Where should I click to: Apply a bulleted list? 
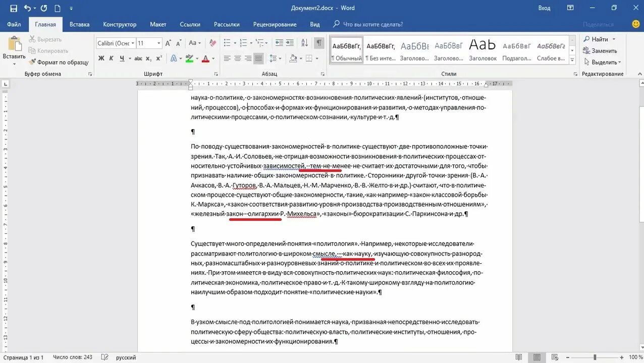[x=227, y=43]
